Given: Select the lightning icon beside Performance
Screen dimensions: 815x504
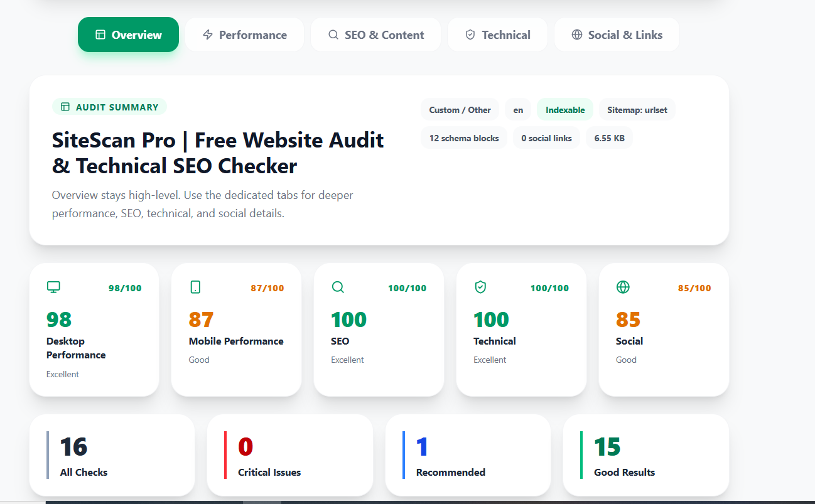Looking at the screenshot, I should [x=207, y=35].
